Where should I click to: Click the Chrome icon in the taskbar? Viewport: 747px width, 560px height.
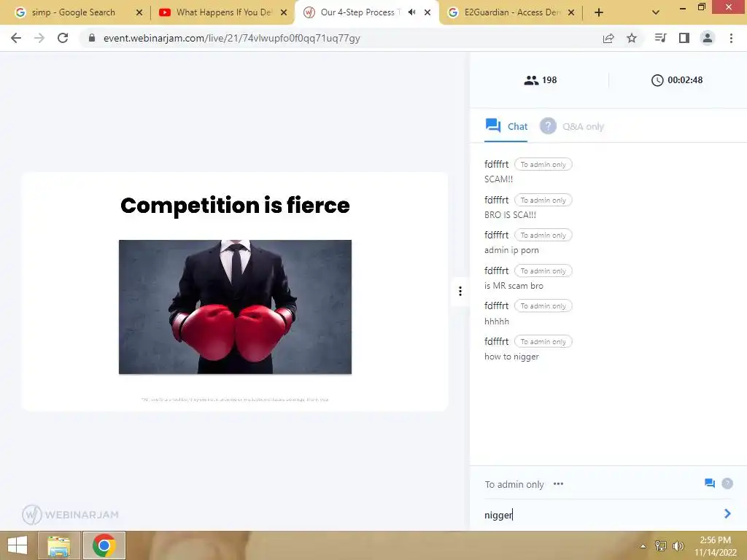(104, 545)
